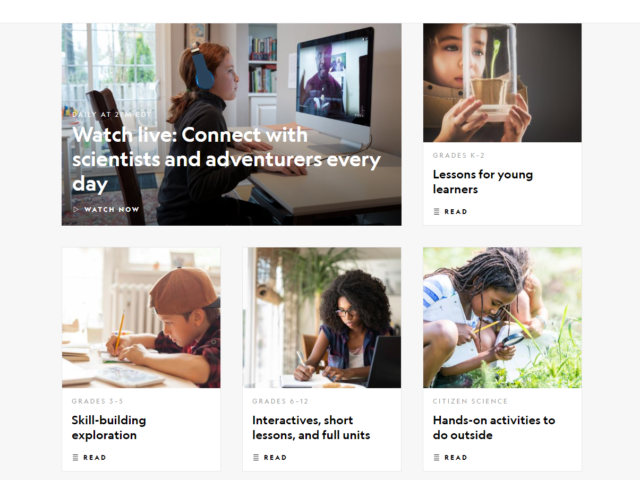640x480 pixels.
Task: Open READ link for Grades K-2 card
Action: click(x=450, y=211)
